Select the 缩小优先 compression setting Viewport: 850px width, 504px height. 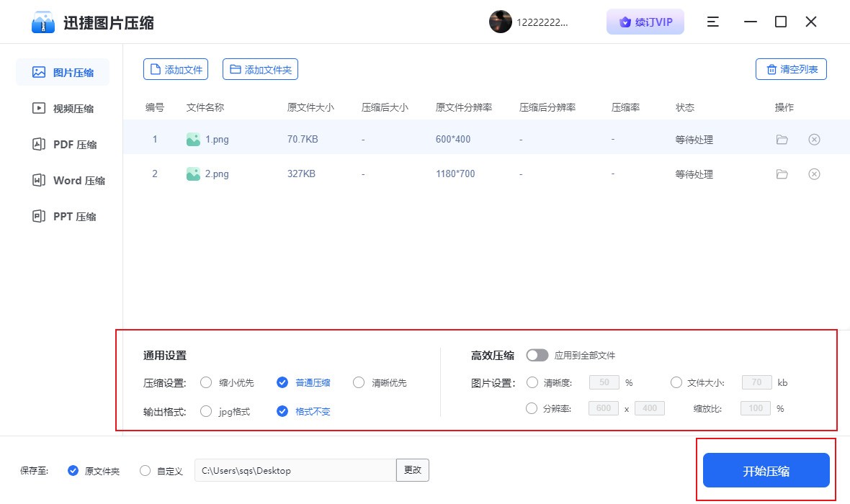click(x=206, y=382)
